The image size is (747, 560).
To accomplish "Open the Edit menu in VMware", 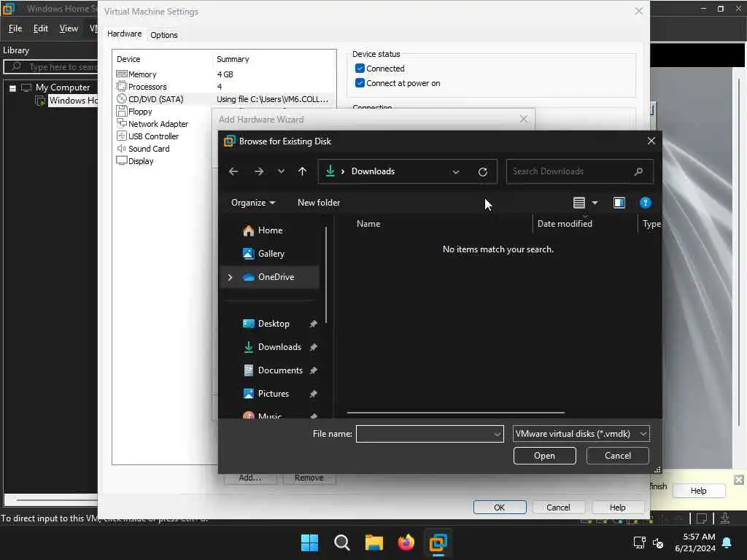I will click(x=41, y=28).
